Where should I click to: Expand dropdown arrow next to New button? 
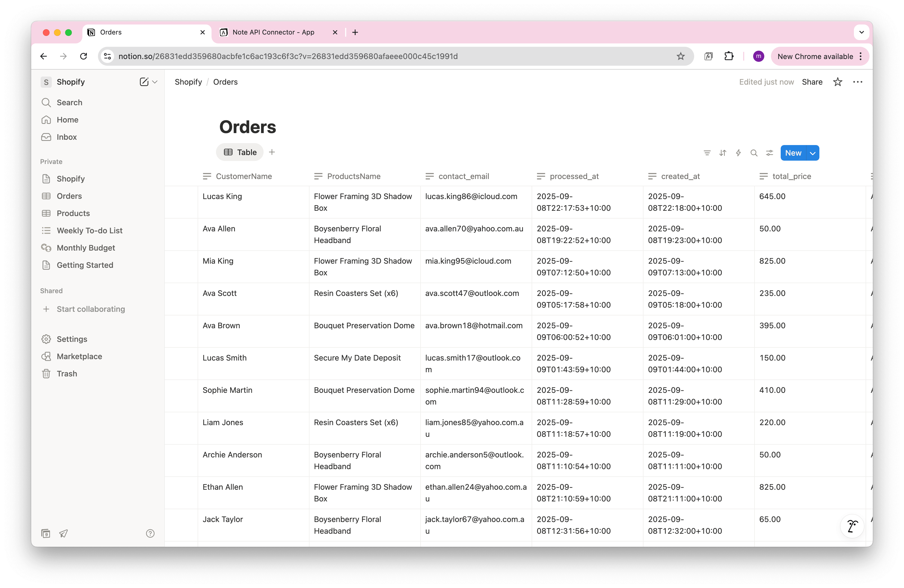(812, 153)
